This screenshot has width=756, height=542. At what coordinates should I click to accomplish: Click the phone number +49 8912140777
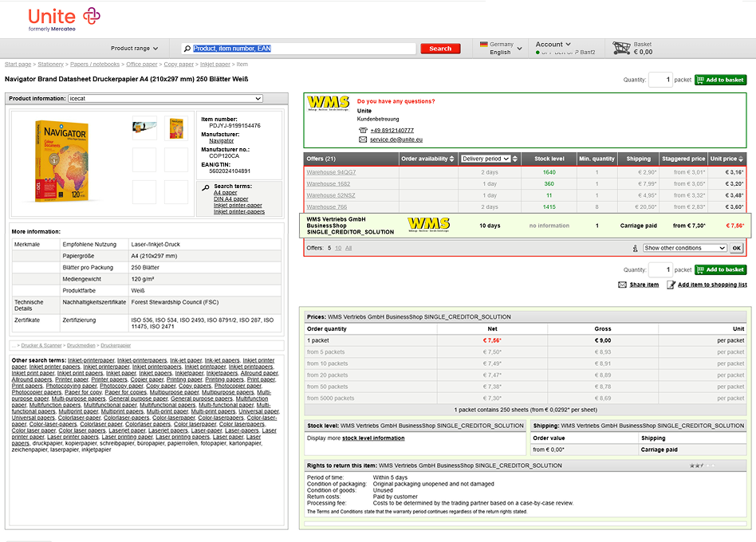(x=392, y=131)
